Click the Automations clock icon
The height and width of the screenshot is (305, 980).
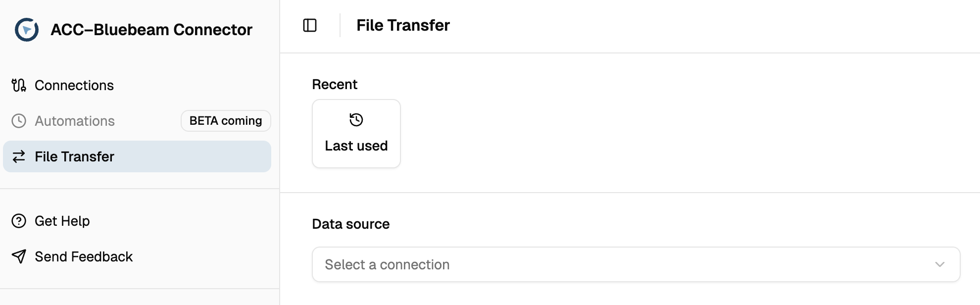click(19, 121)
